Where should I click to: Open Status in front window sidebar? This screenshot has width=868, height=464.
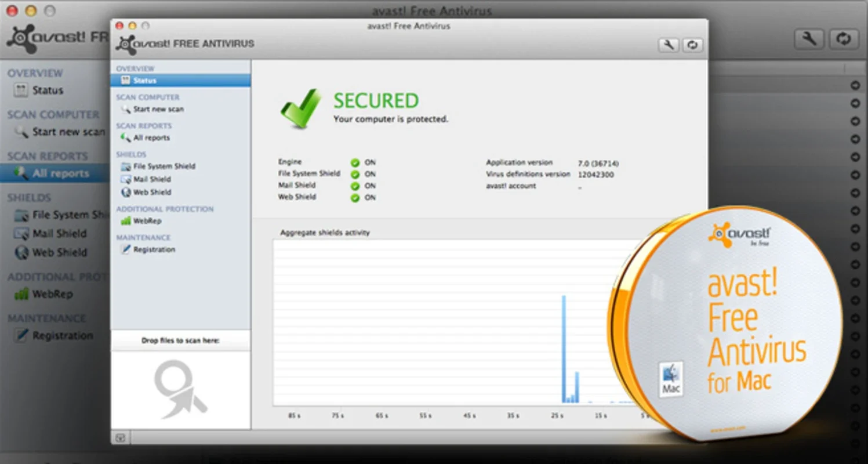[180, 81]
